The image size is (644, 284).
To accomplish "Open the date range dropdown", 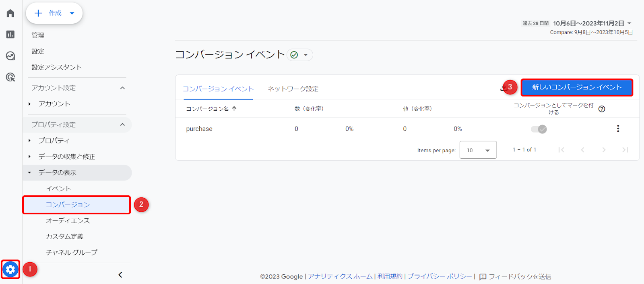I will [x=592, y=23].
